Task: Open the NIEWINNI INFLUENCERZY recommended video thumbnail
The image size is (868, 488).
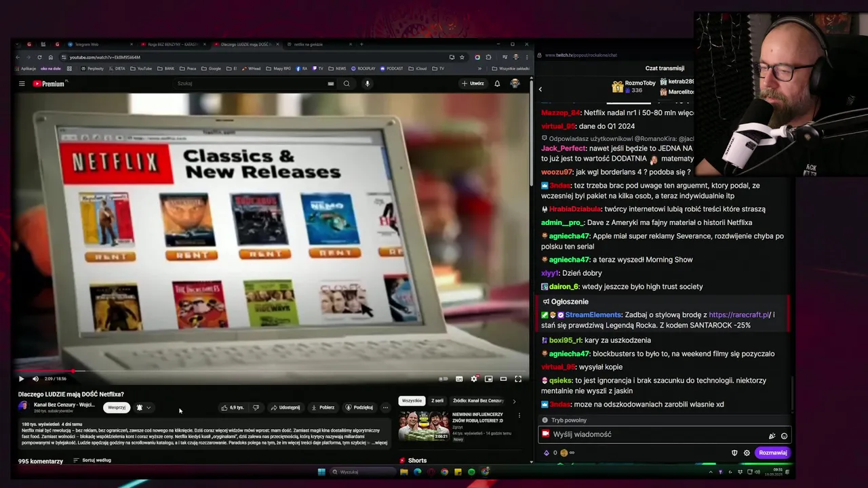Action: [423, 426]
